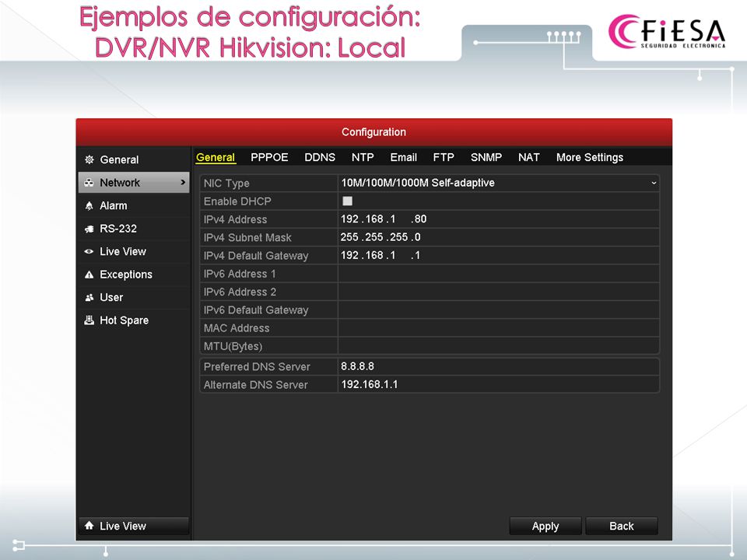747x560 pixels.
Task: Open the NAT tab
Action: tap(529, 157)
